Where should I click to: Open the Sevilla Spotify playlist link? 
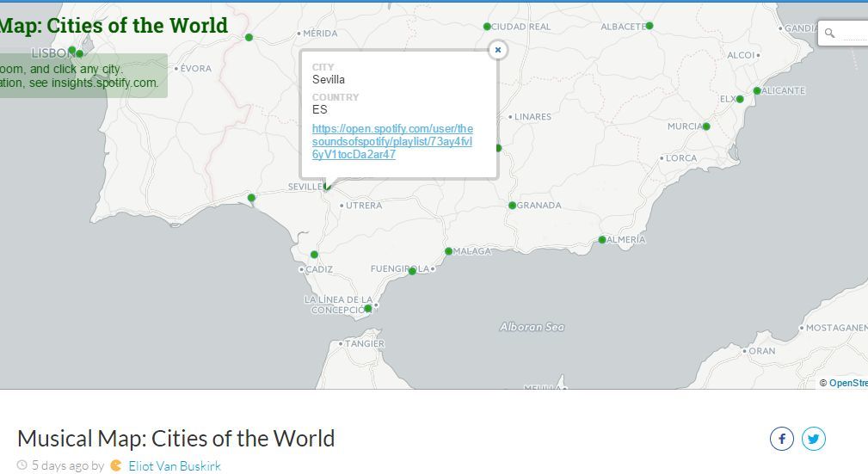[392, 141]
